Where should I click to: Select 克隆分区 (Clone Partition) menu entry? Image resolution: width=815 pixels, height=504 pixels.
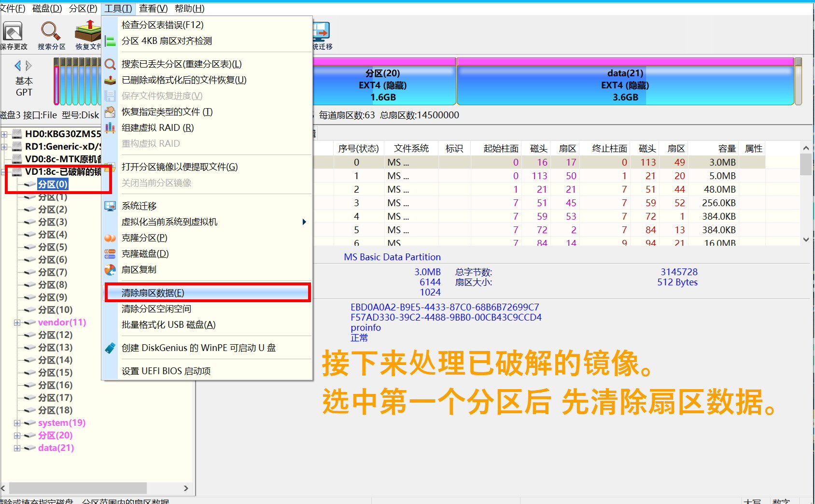tap(144, 238)
